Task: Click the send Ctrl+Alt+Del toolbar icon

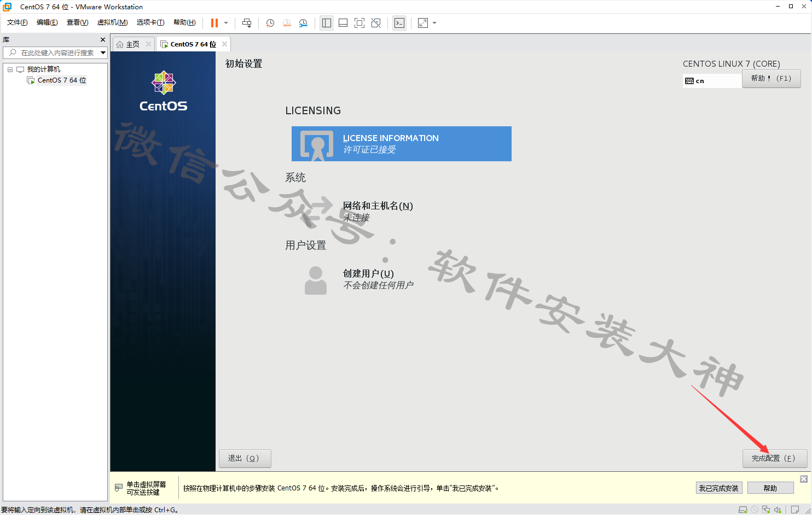Action: pyautogui.click(x=247, y=23)
